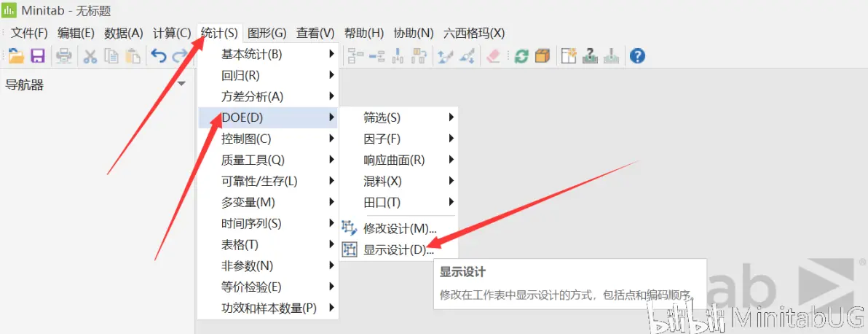Expand the 回归(R) submenu
The height and width of the screenshot is (334, 868).
tap(267, 75)
